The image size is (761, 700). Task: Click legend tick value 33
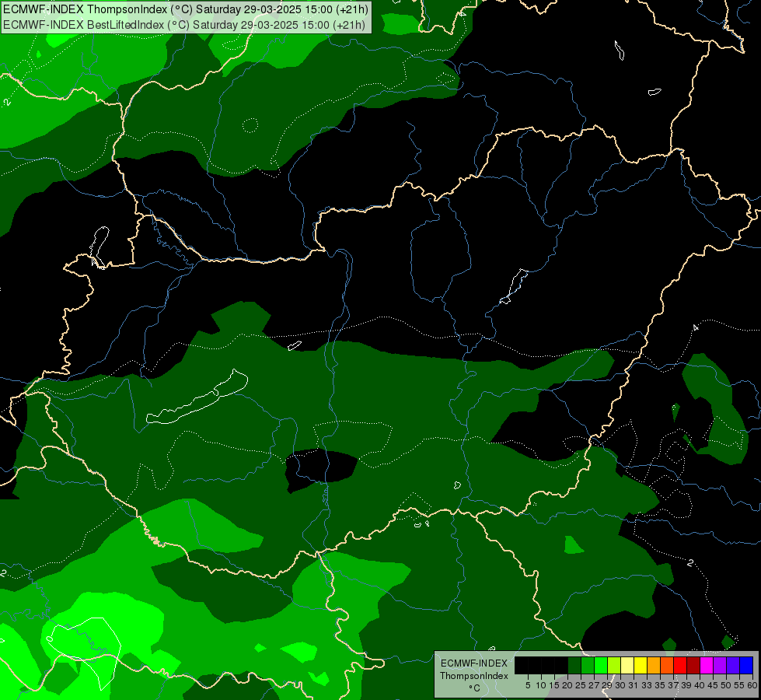point(647,685)
